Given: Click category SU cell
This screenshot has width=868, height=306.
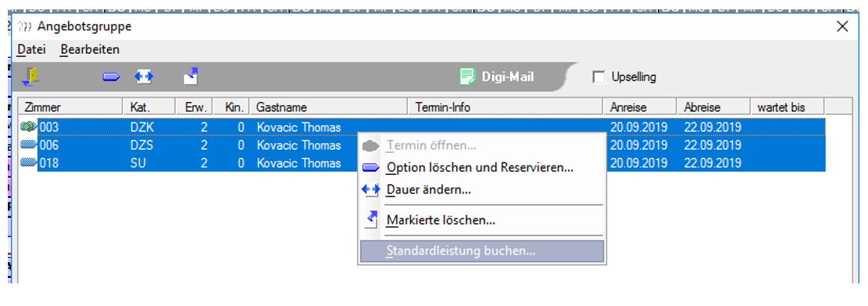Looking at the screenshot, I should point(138,163).
